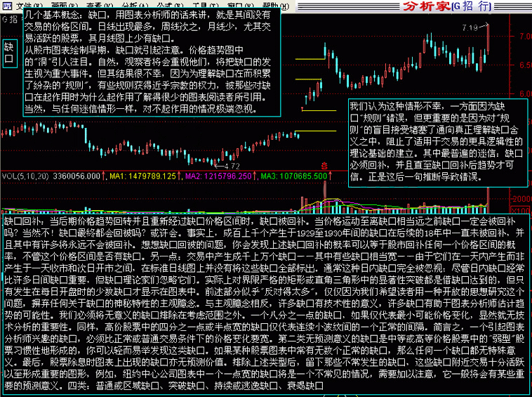Select the note beginning 我们认为这种情形不幸
This screenshot has width=532, height=397.
(x=438, y=143)
